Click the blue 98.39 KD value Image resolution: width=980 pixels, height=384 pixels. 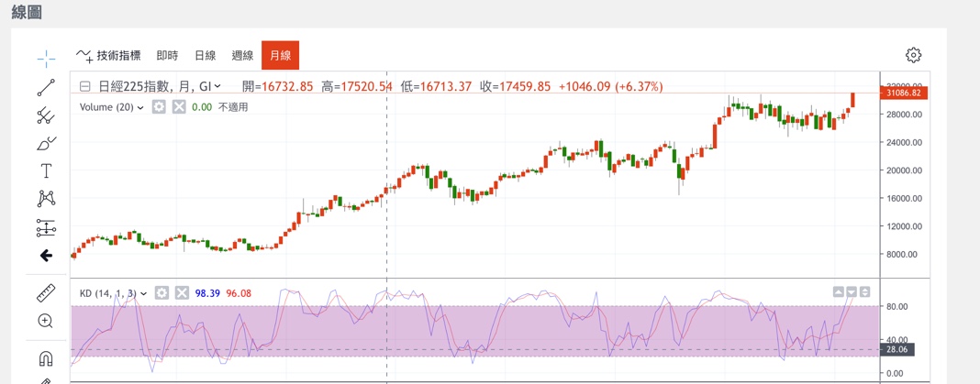pos(207,293)
